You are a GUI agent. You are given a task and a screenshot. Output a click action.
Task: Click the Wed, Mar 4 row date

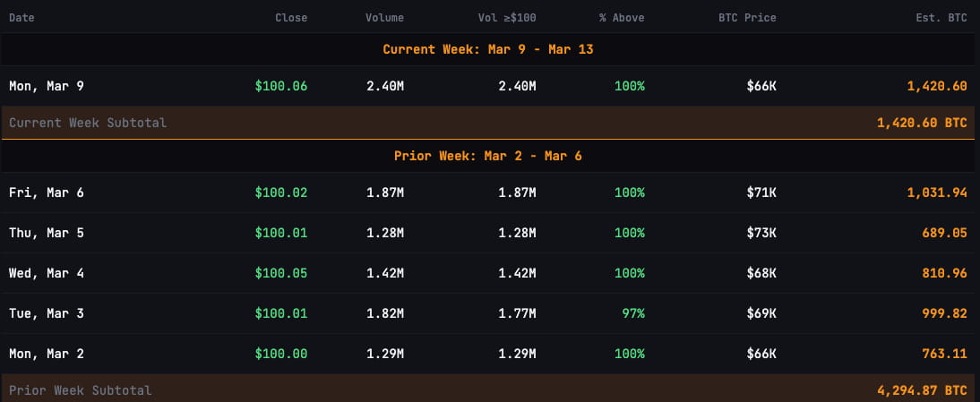[x=46, y=273]
